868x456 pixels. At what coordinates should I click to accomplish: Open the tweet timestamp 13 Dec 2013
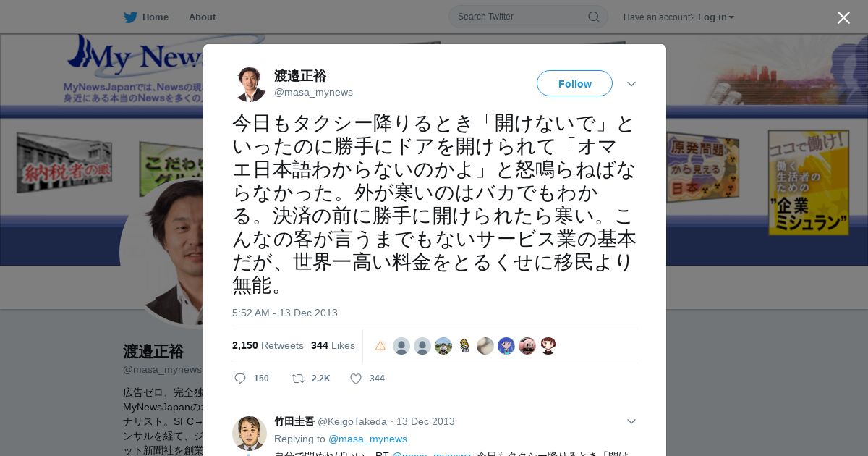285,313
